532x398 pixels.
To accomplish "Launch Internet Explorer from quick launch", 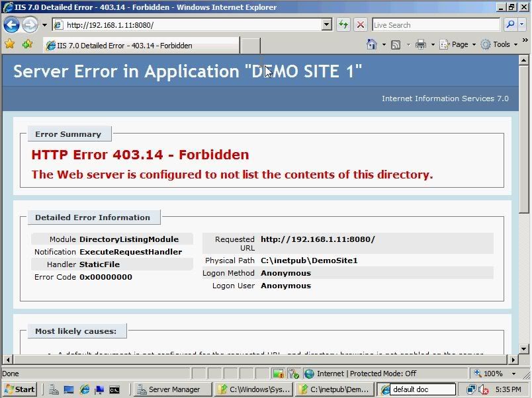I will point(85,389).
